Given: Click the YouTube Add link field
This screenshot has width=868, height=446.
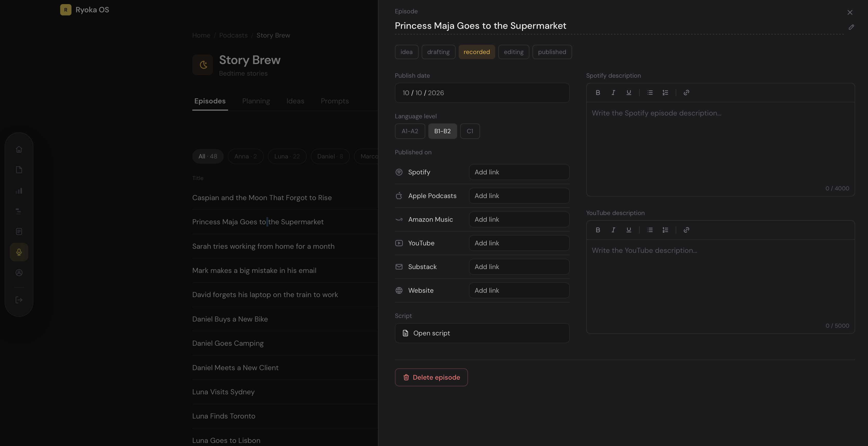Looking at the screenshot, I should (519, 243).
